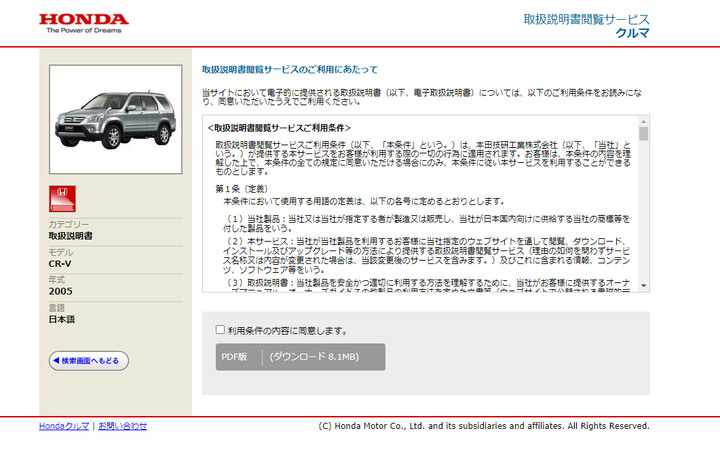
Task: Click the 取扱説明書閲覧サービス header title
Action: click(586, 19)
